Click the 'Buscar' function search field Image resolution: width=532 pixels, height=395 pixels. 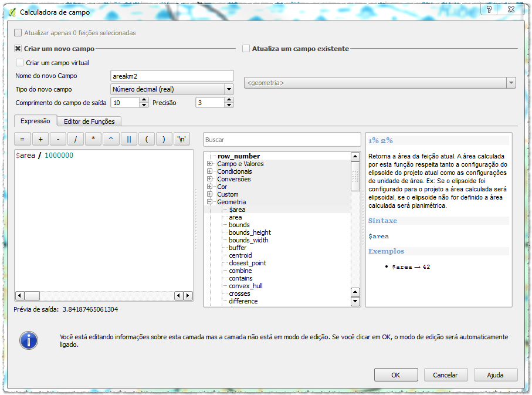[x=282, y=140]
